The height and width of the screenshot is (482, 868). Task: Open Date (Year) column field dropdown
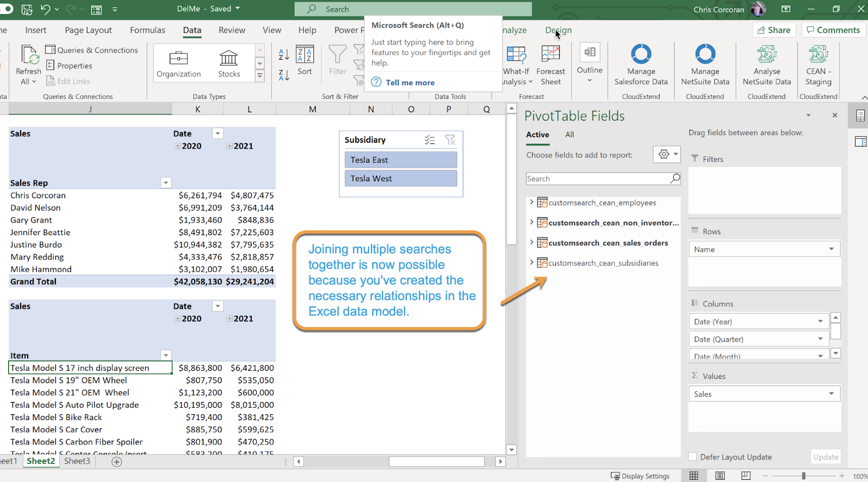tap(820, 321)
